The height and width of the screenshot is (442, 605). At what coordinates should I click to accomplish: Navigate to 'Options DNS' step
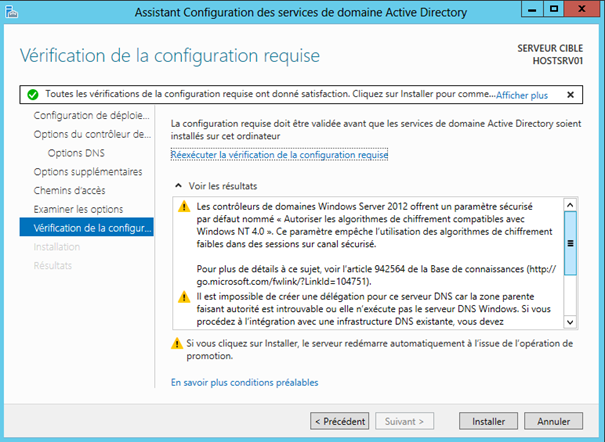(x=76, y=153)
